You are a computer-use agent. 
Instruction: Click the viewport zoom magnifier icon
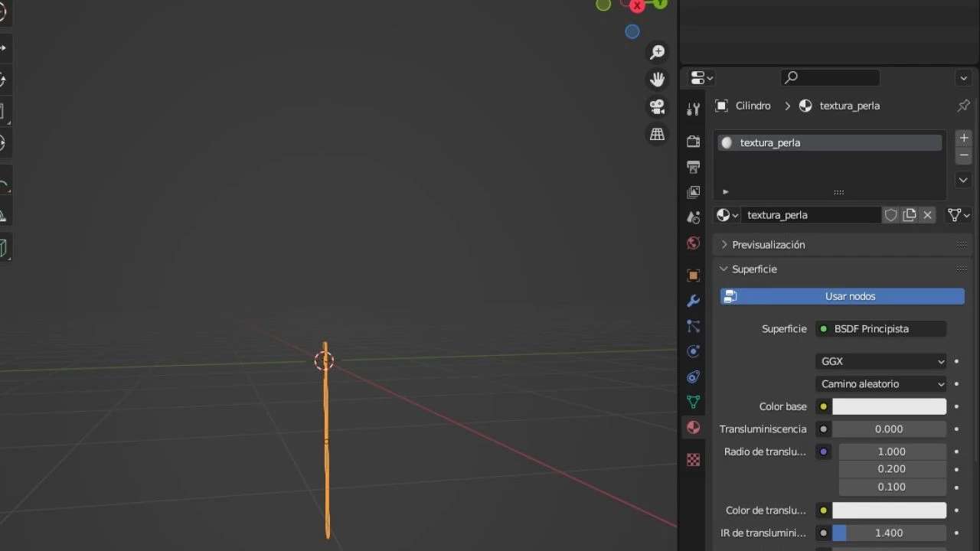(657, 52)
